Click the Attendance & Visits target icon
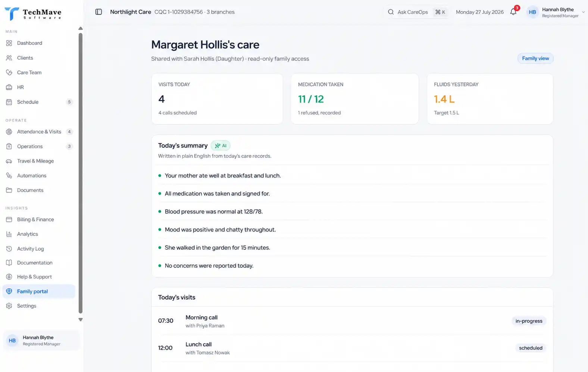 coord(9,132)
